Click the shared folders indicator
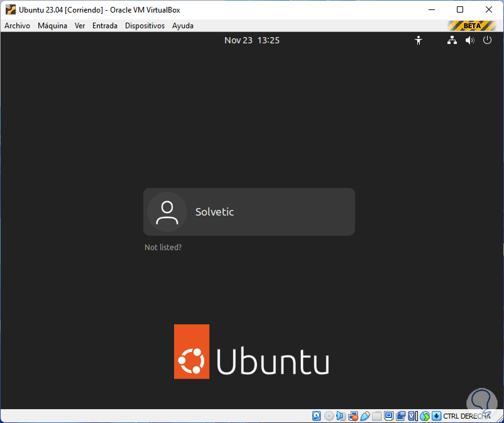 pyautogui.click(x=376, y=416)
